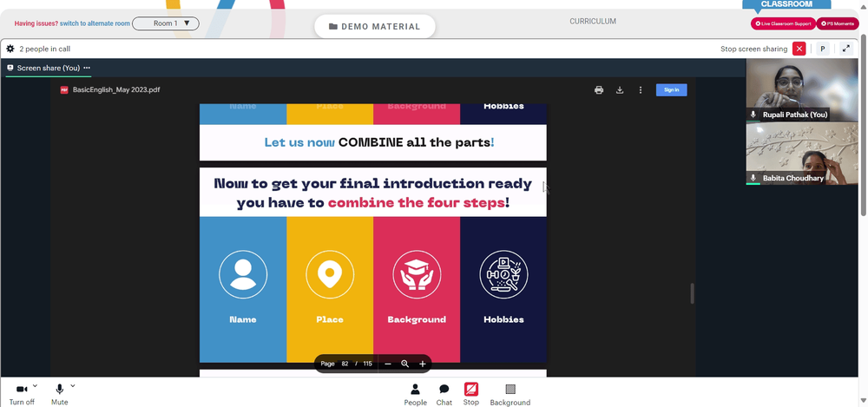This screenshot has height=407, width=868.
Task: Switch to the CURRICULUM tab
Action: tap(593, 22)
